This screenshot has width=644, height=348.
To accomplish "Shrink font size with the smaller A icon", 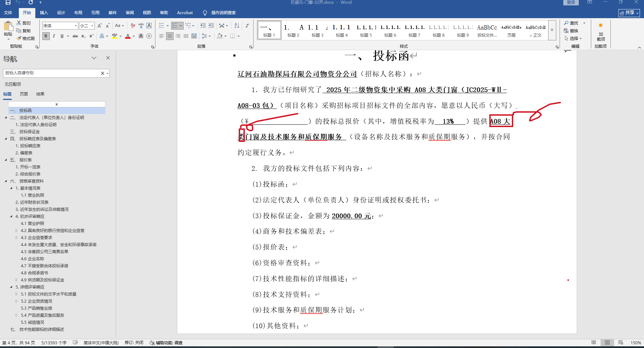I will click(108, 26).
